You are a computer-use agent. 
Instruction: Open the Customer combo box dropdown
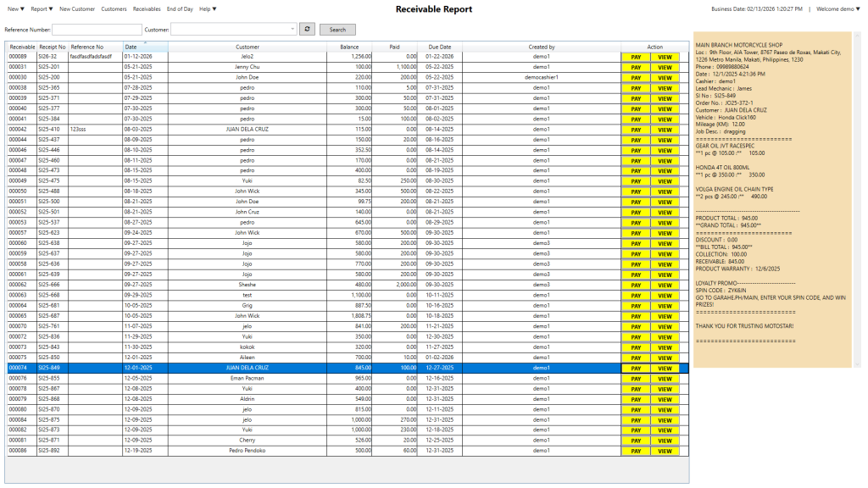(292, 29)
